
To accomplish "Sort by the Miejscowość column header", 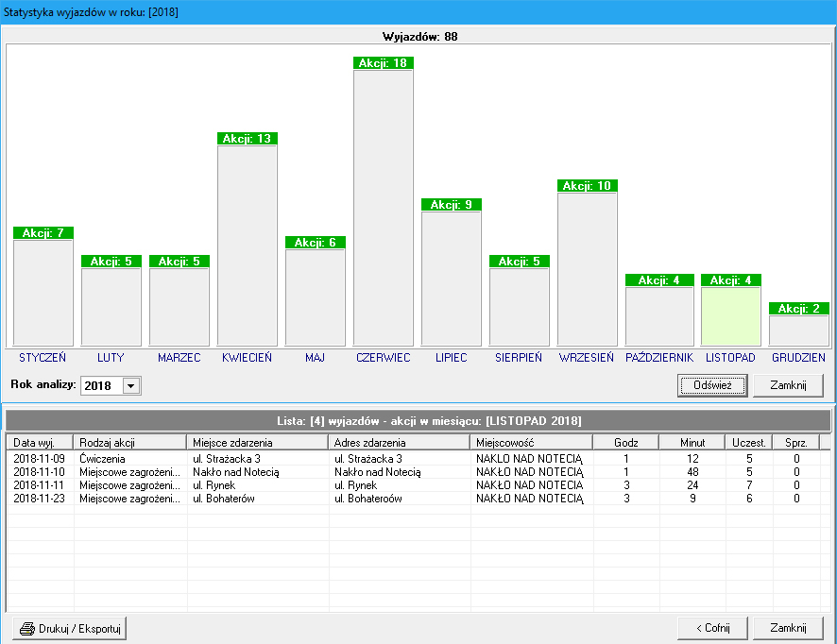I will point(531,442).
